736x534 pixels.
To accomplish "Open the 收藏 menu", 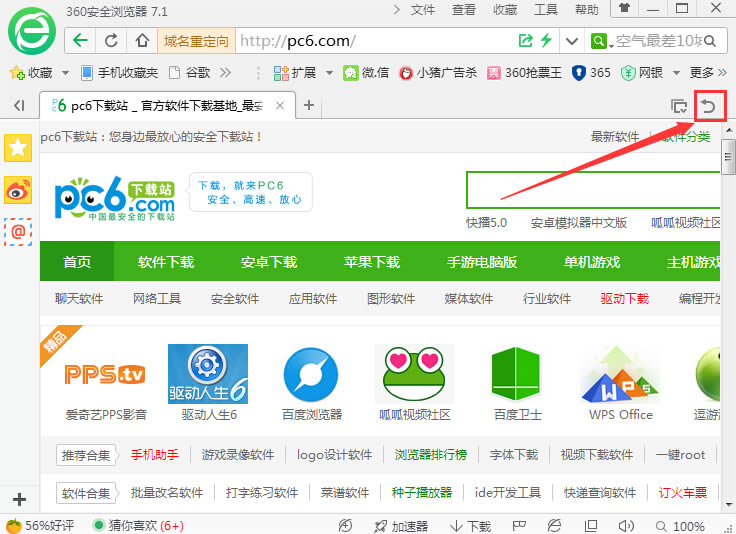I will pos(505,9).
